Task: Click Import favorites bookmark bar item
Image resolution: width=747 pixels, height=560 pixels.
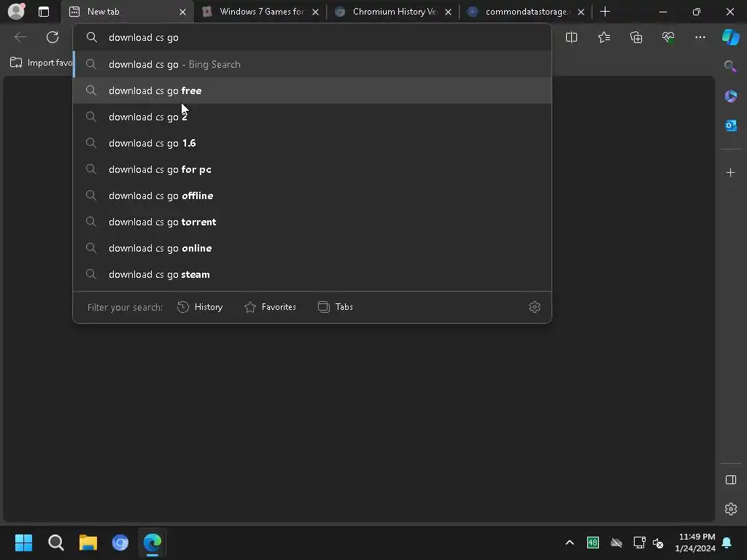Action: click(41, 63)
